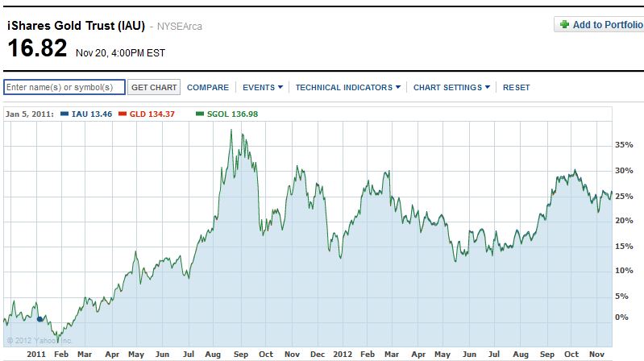
Task: Click the iShares Gold Trust (IAU) title
Action: (76, 26)
